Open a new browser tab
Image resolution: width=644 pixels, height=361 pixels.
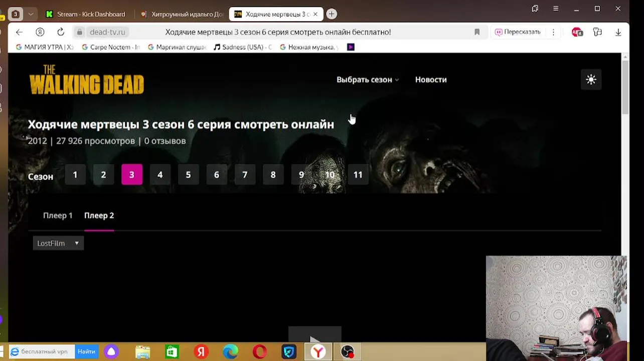[332, 14]
